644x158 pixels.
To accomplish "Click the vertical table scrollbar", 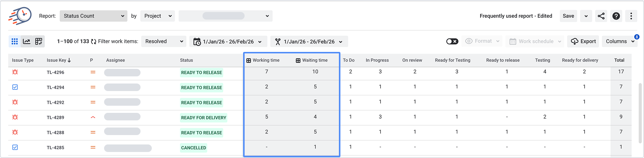I will (640, 113).
